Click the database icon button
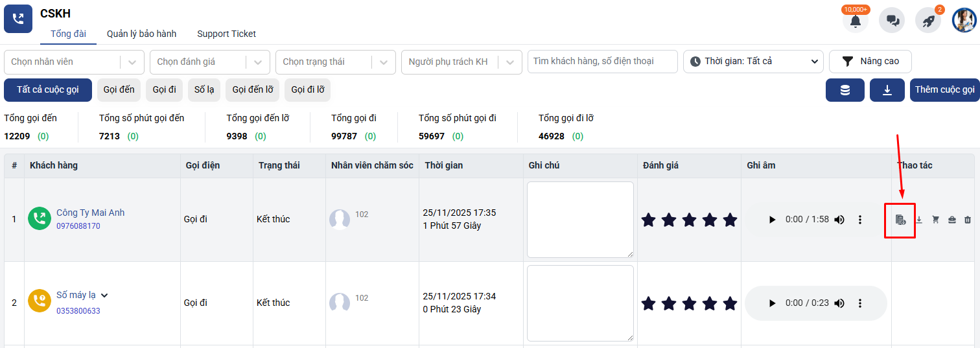 tap(845, 90)
